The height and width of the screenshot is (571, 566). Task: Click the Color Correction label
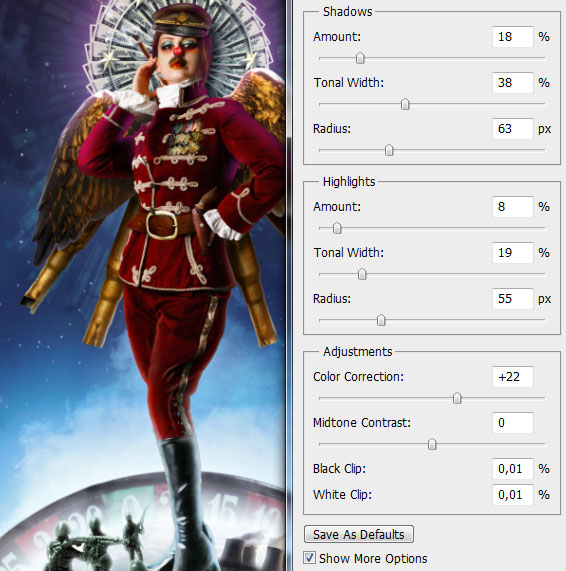[x=358, y=377]
